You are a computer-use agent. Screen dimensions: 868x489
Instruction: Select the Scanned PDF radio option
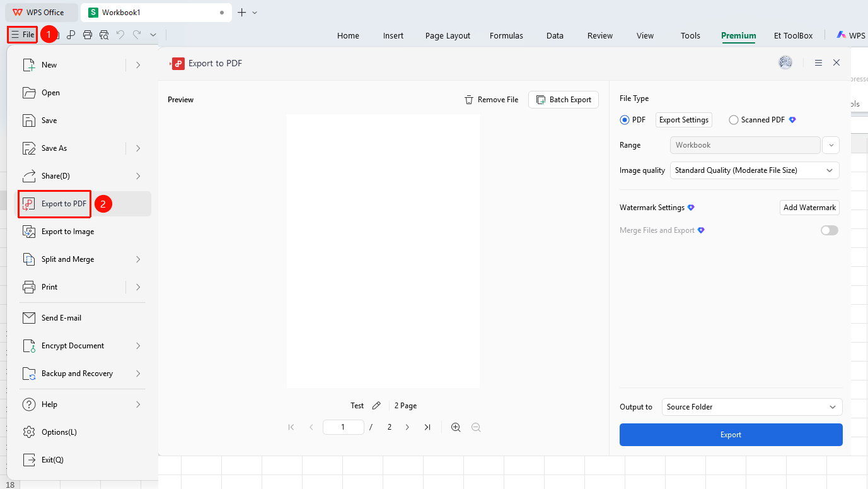734,120
